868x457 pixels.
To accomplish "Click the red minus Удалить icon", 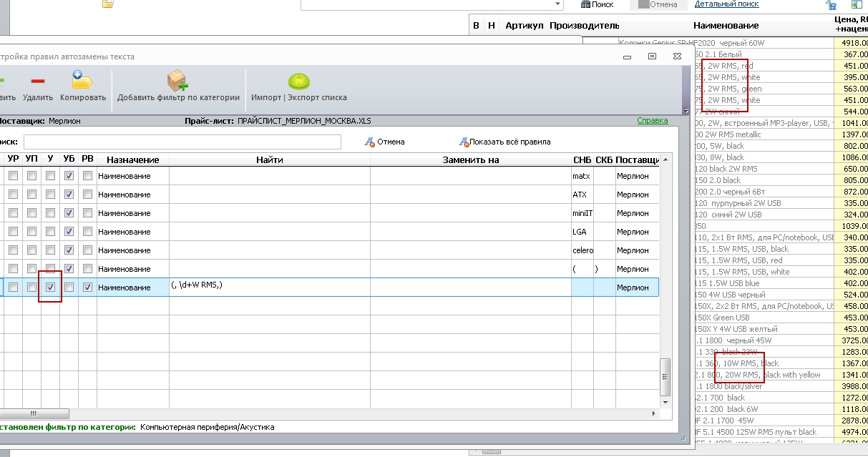I will point(37,82).
